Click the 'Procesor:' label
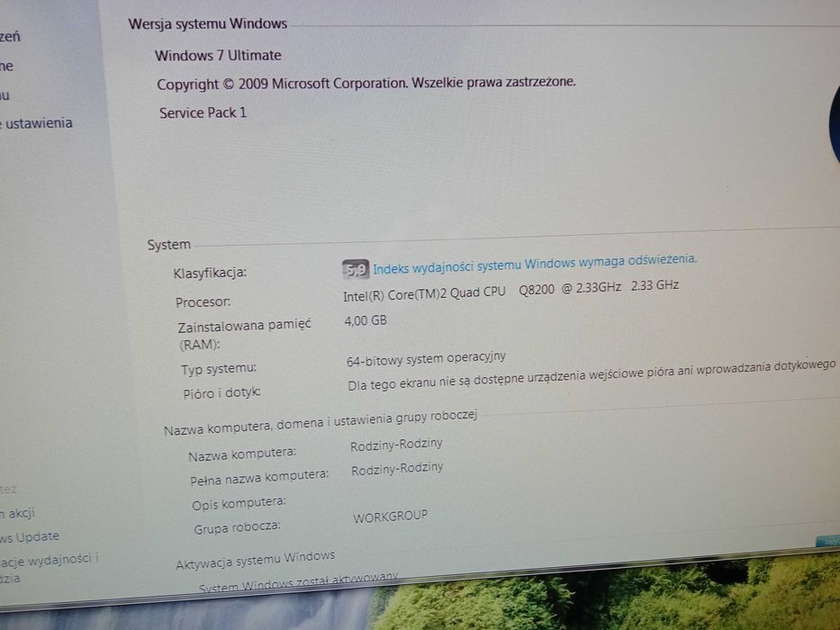Viewport: 840px width, 630px height. point(203,302)
